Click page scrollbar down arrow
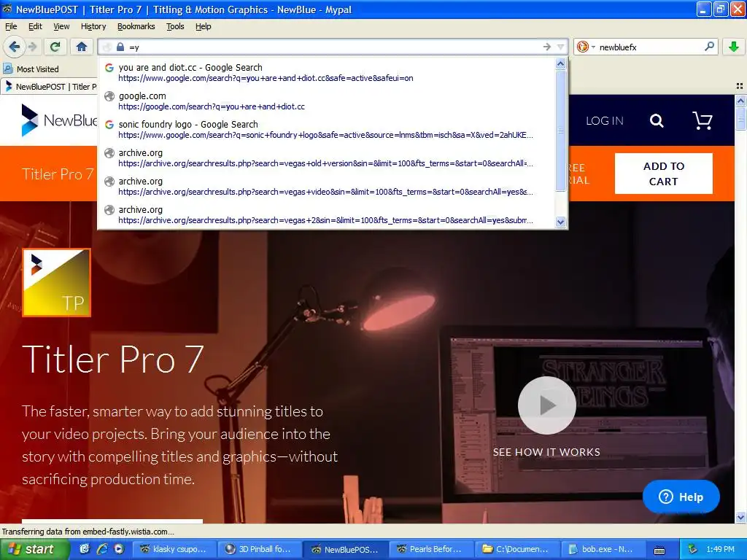 pyautogui.click(x=740, y=517)
